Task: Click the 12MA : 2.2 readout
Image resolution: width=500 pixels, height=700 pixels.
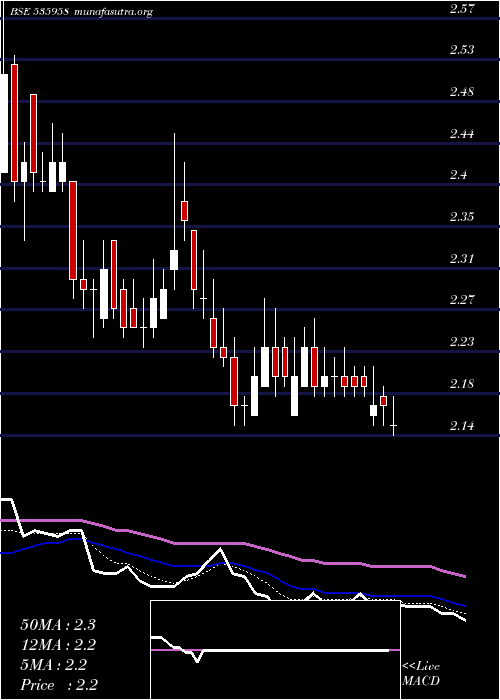Action: tap(58, 645)
